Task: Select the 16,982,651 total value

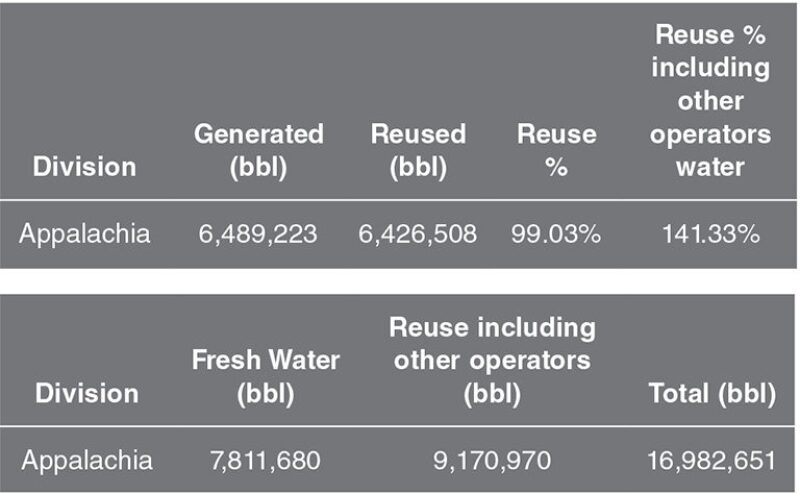Action: 711,460
